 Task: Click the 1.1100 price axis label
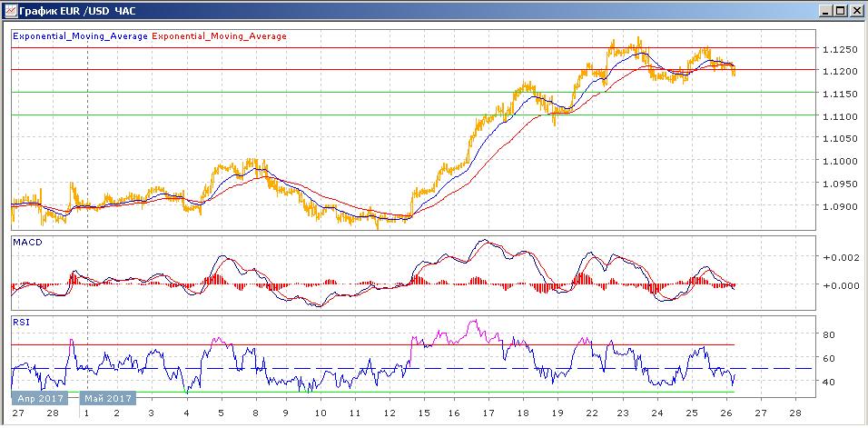[841, 117]
